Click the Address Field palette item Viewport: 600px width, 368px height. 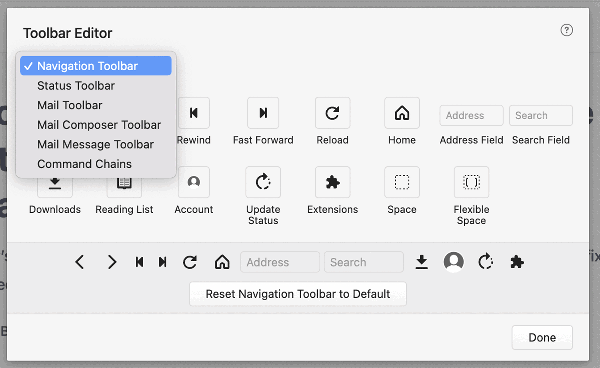[471, 116]
